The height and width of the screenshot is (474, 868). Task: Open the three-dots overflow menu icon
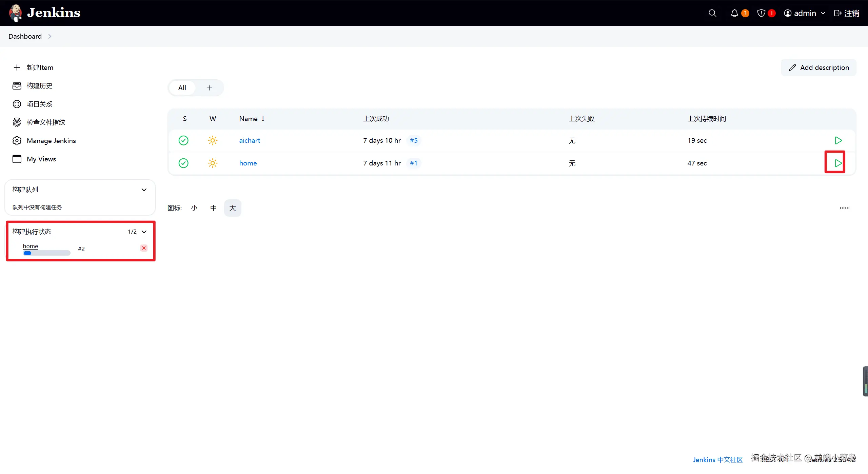click(x=845, y=208)
